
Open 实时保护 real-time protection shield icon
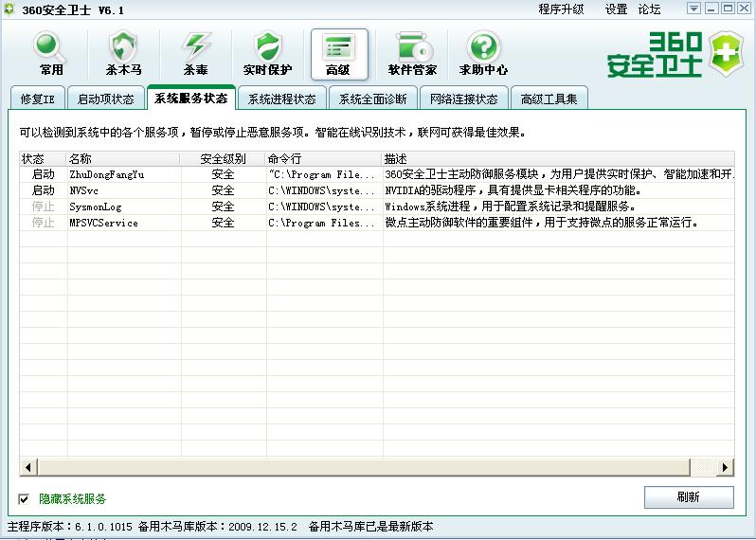pos(267,53)
